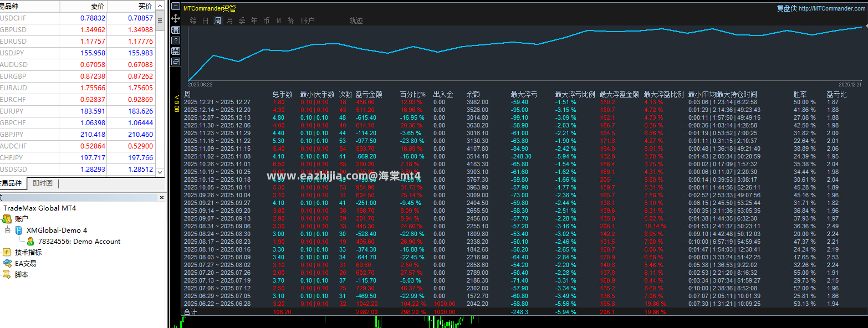Click the four-arrow move icon
Image resolution: width=868 pixels, height=328 pixels.
(x=175, y=18)
